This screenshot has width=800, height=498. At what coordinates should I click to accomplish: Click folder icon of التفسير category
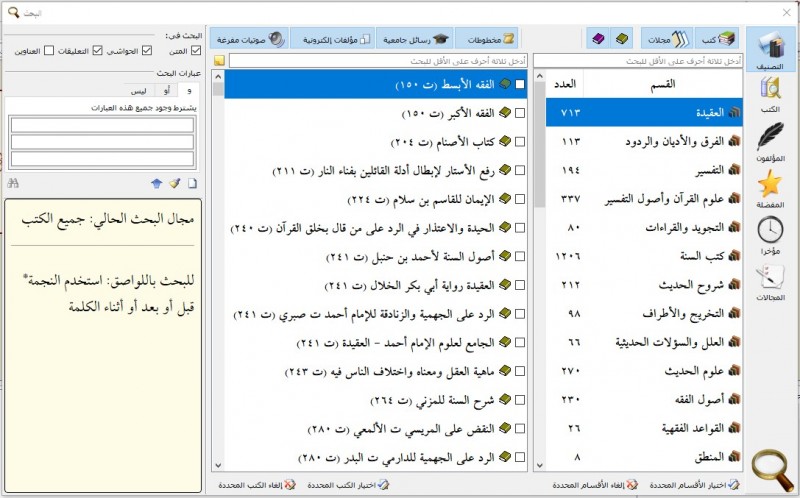(x=734, y=170)
